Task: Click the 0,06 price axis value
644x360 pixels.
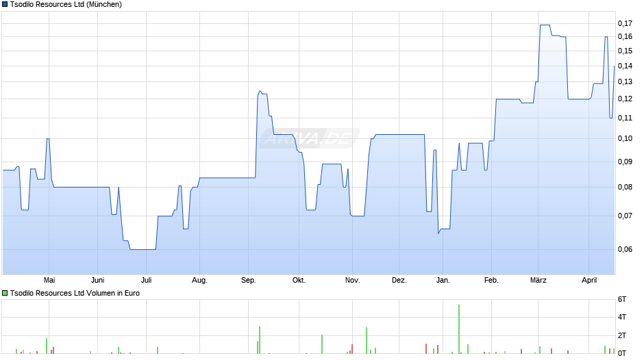Action: [x=625, y=249]
